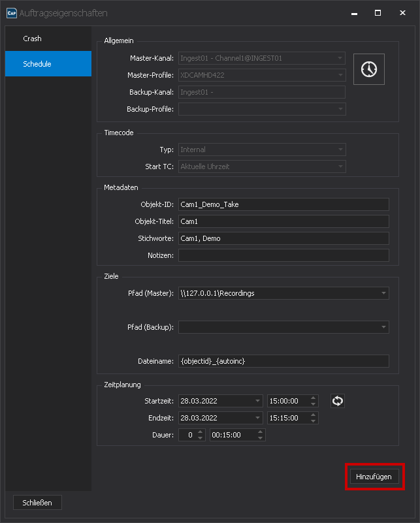Screen dimensions: 420x523
Task: Click the Stichworte input field
Action: [283, 238]
